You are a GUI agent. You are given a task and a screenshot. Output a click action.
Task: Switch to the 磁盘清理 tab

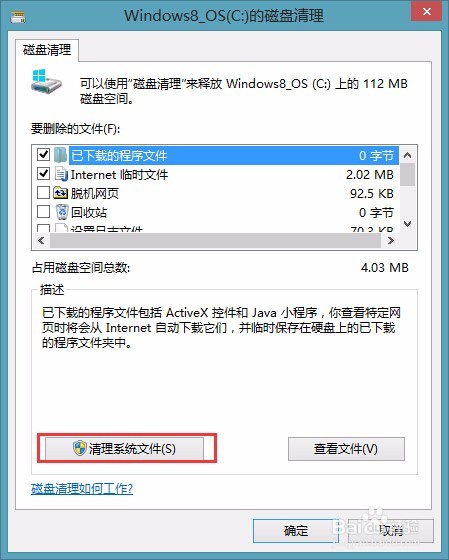47,50
